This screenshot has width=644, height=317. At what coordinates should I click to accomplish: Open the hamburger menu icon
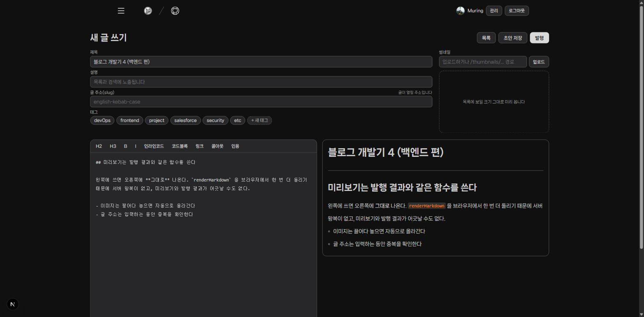click(121, 11)
